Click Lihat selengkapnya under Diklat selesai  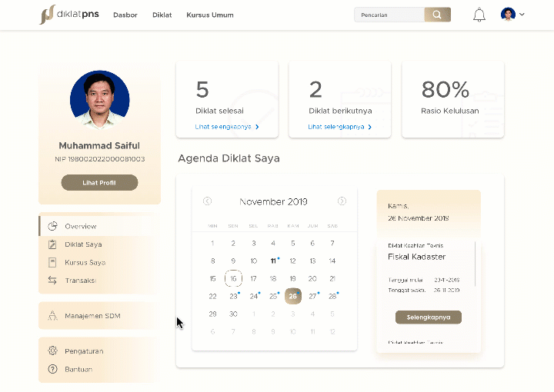(223, 127)
